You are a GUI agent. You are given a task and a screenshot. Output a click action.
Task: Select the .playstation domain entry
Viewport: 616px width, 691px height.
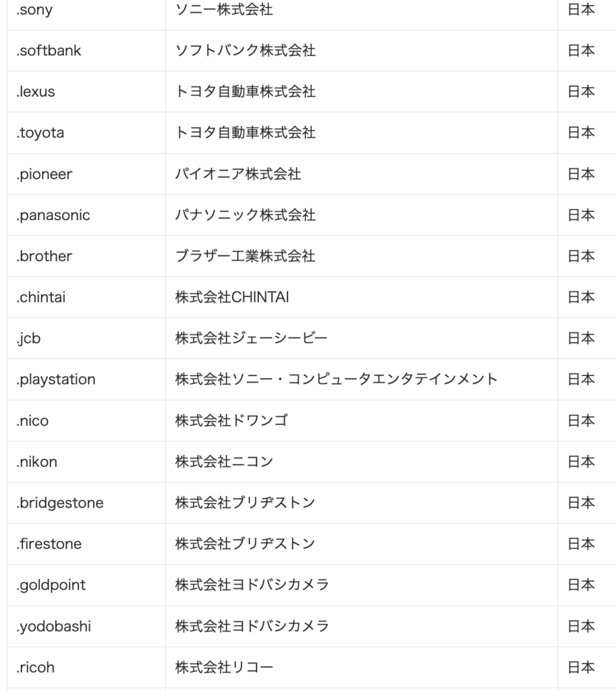click(x=56, y=379)
